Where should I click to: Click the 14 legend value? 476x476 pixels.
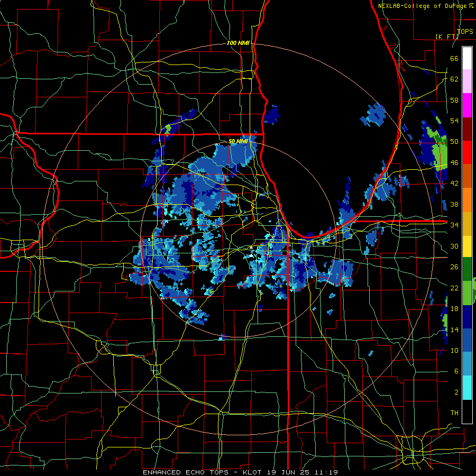454,330
